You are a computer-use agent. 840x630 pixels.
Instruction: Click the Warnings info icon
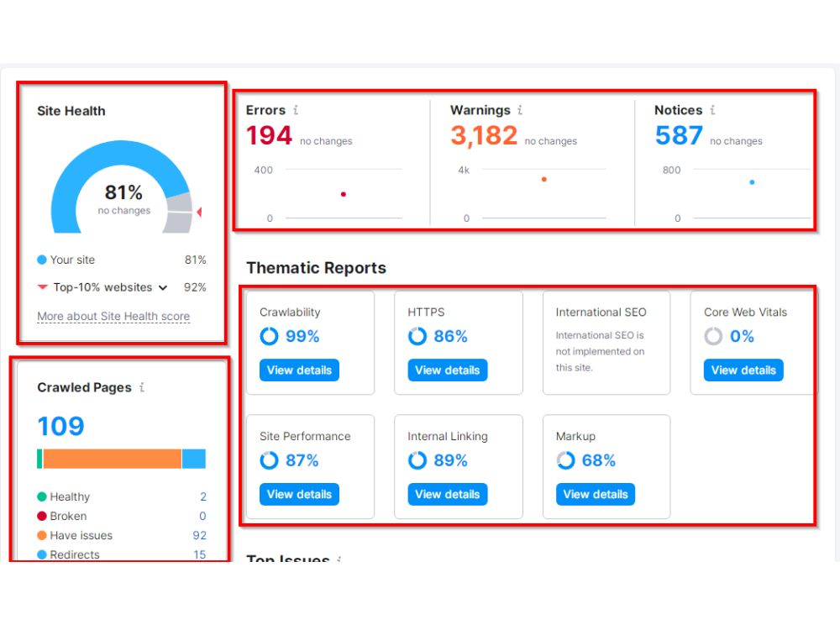point(520,110)
